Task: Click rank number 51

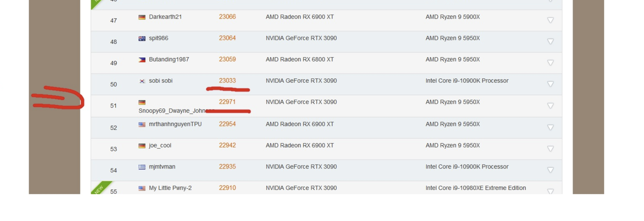Action: [113, 106]
